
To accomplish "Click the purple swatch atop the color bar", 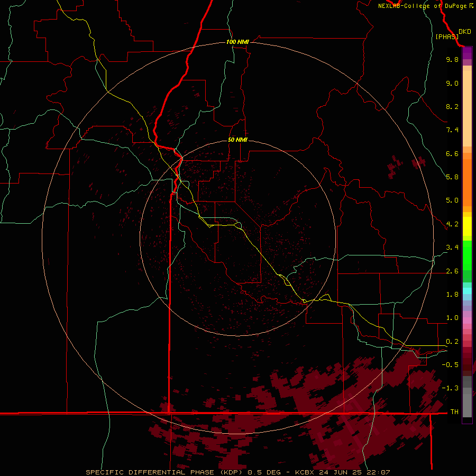I will pyautogui.click(x=467, y=53).
